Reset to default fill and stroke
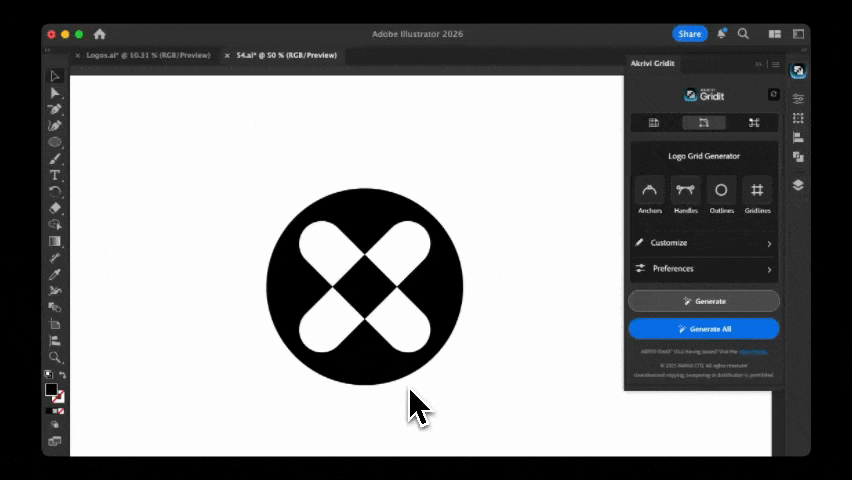 [48, 374]
